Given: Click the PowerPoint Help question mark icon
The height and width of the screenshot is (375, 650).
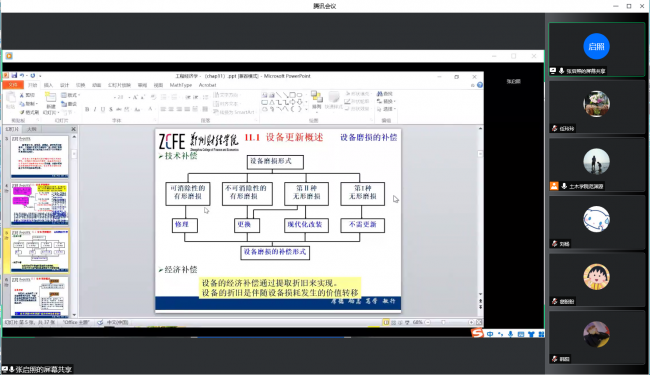Looking at the screenshot, I should (480, 85).
